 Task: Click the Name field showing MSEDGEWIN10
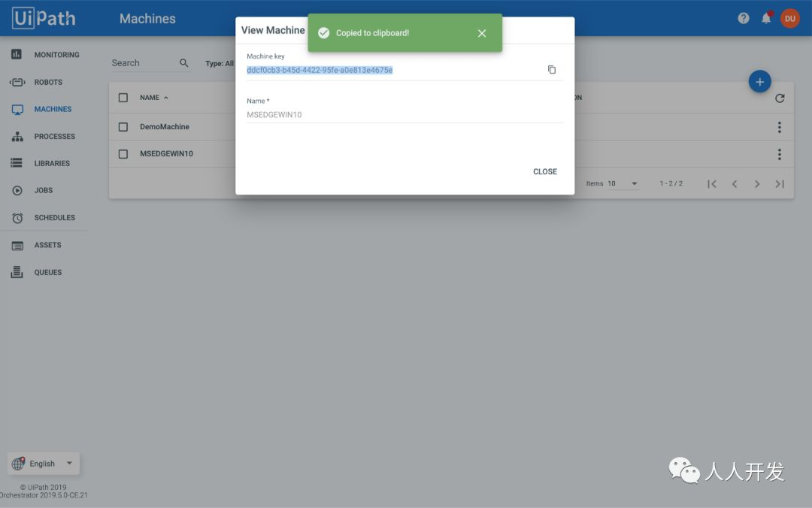[404, 114]
